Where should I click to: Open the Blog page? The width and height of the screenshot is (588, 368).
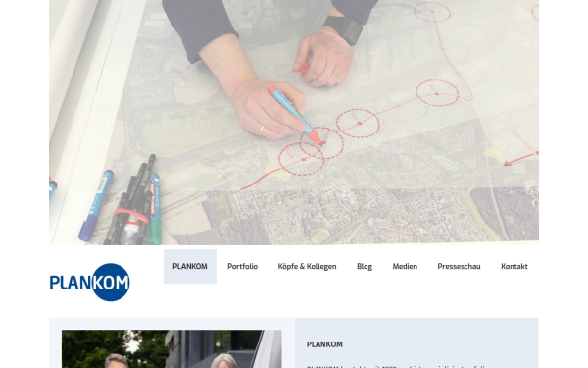(365, 266)
